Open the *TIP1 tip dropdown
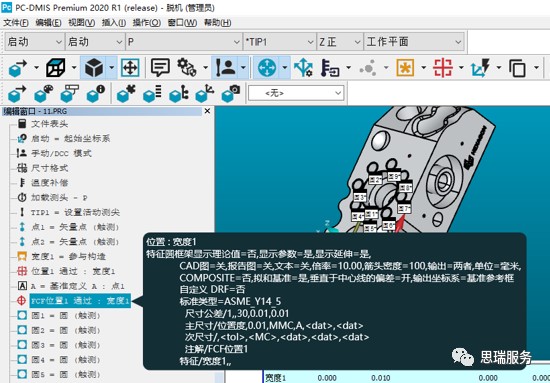550x383 pixels. point(280,42)
